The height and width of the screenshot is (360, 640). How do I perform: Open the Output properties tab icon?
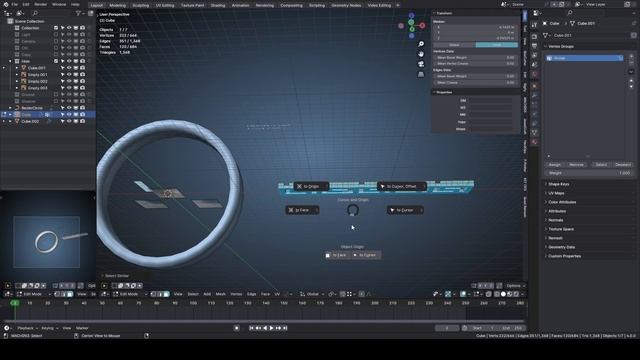pos(534,46)
